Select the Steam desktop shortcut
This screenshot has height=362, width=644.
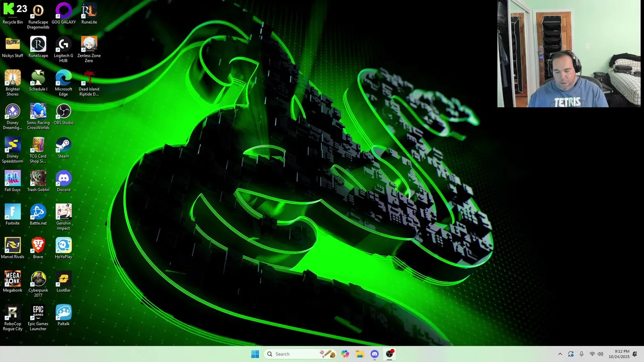point(63,148)
